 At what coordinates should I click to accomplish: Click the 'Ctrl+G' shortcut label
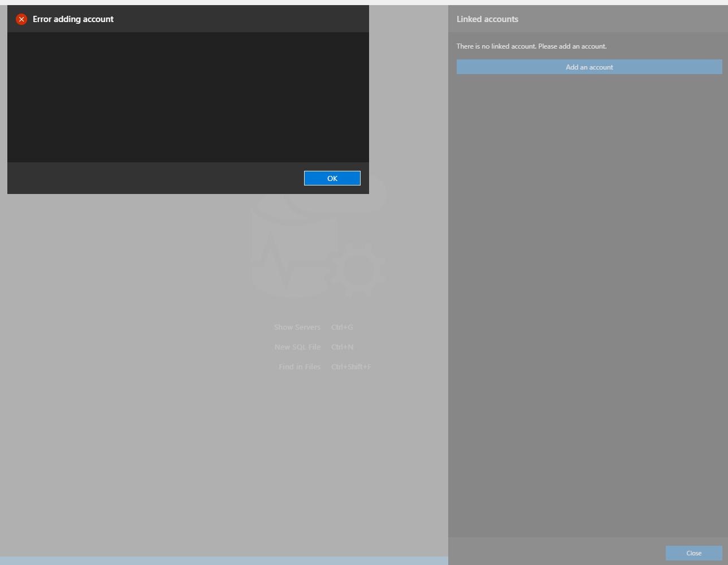pos(342,327)
